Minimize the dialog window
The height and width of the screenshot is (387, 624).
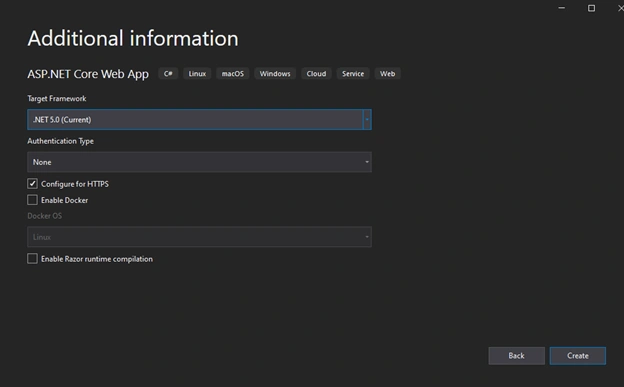point(562,8)
